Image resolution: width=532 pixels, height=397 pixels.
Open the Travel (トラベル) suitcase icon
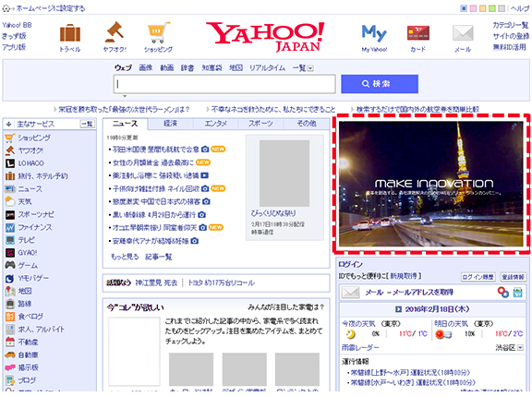coord(70,33)
